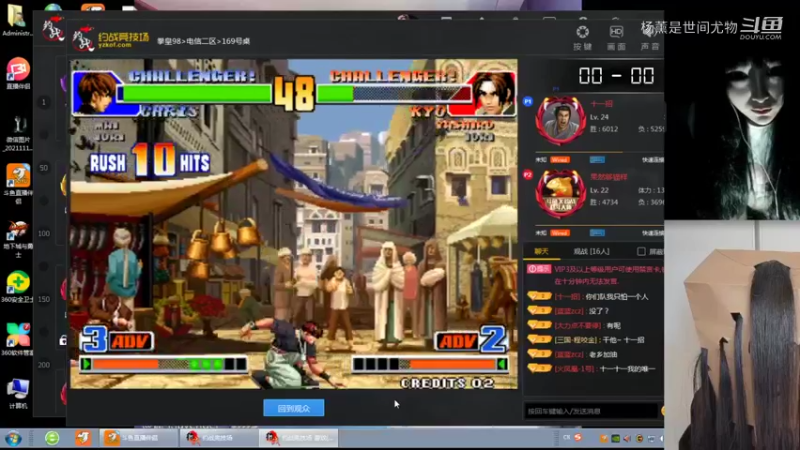Click the blue badge under P1's name
Screen dimensions: 800x450
pyautogui.click(x=597, y=160)
